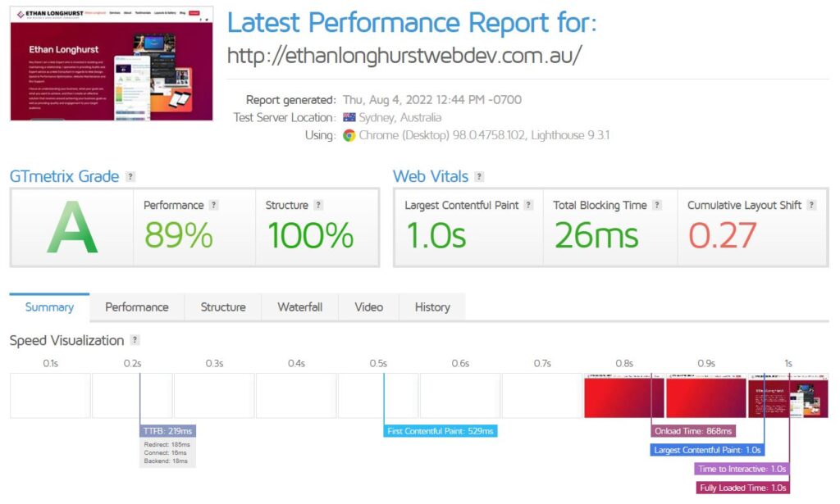View the History tab
The image size is (840, 504).
click(432, 307)
